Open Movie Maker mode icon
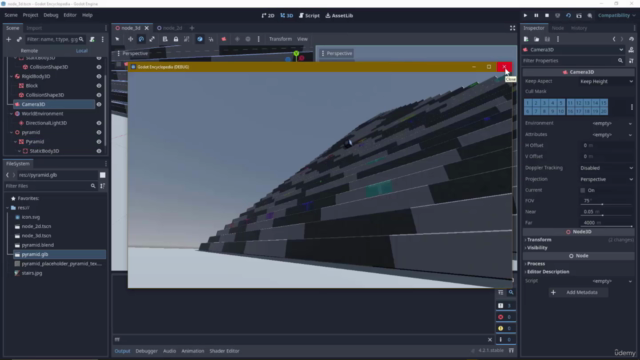This screenshot has height=360, width=640. point(590,16)
